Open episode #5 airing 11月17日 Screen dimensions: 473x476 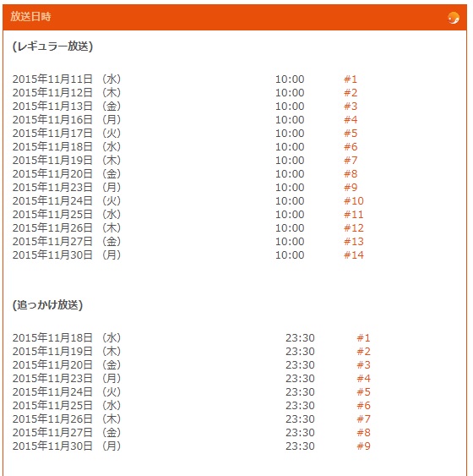click(351, 134)
